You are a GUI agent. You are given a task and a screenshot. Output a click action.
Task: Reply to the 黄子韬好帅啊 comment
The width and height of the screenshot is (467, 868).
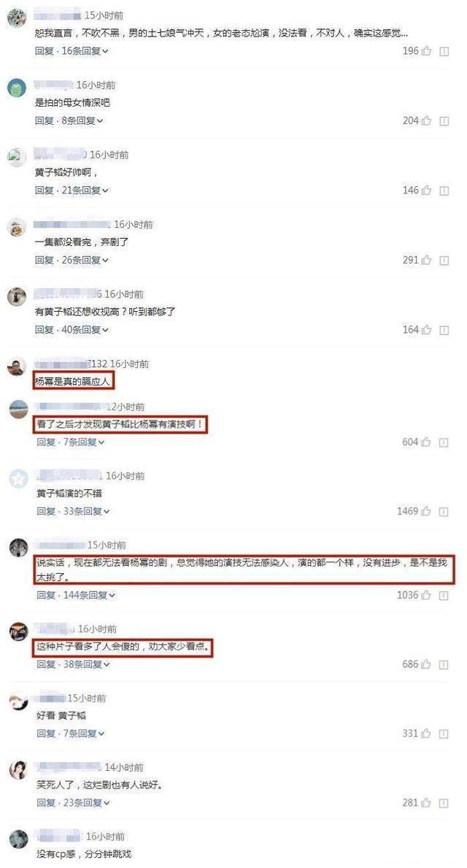click(x=45, y=191)
